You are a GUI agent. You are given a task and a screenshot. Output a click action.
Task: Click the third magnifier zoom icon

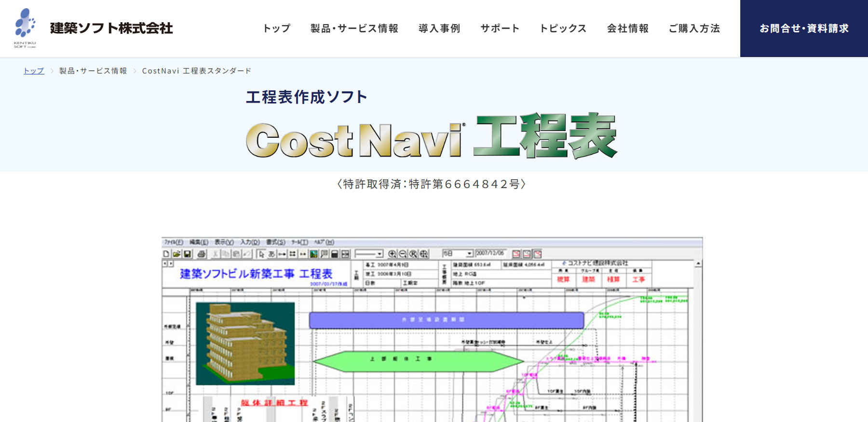point(413,254)
